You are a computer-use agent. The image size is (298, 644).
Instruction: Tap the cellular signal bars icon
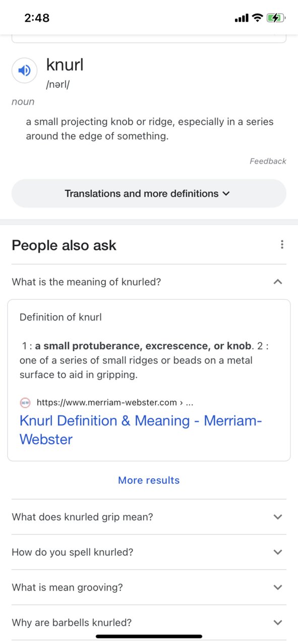[x=242, y=19]
